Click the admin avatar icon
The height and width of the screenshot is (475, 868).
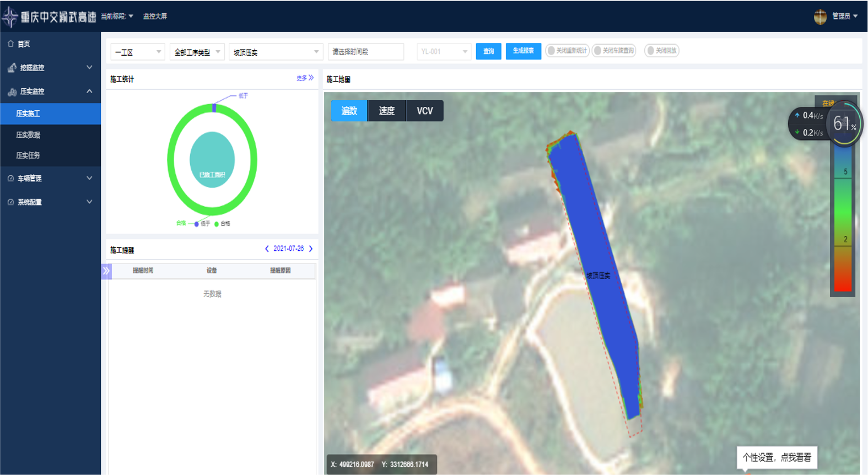pyautogui.click(x=820, y=17)
